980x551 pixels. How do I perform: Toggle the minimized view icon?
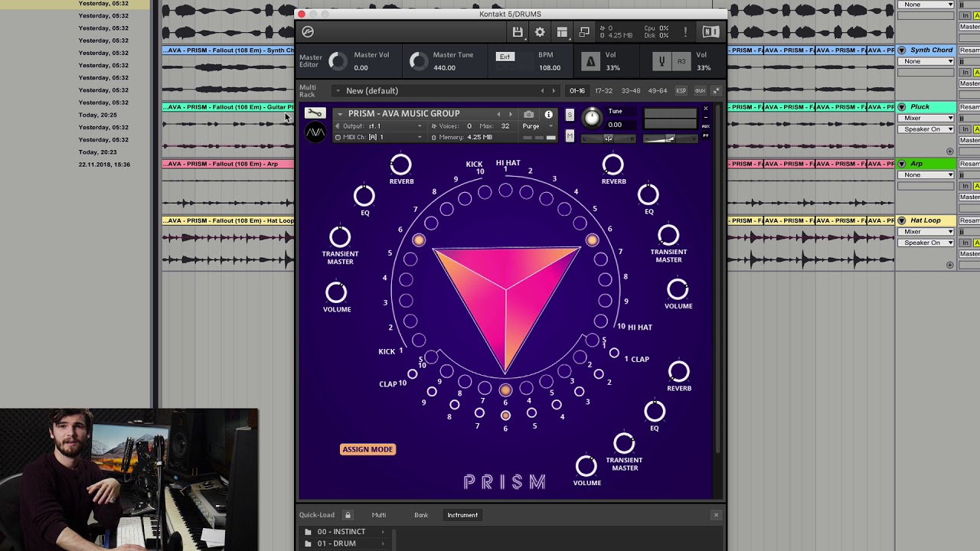pyautogui.click(x=584, y=32)
